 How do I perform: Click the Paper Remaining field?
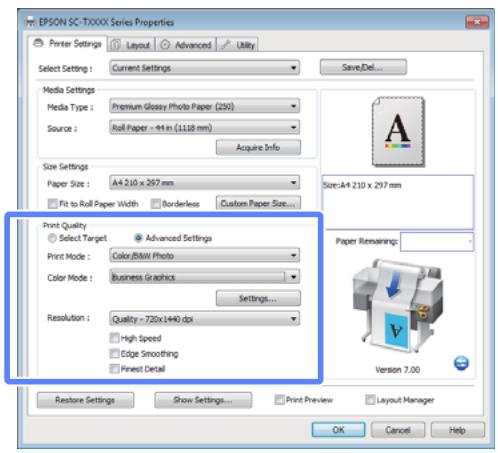(437, 241)
